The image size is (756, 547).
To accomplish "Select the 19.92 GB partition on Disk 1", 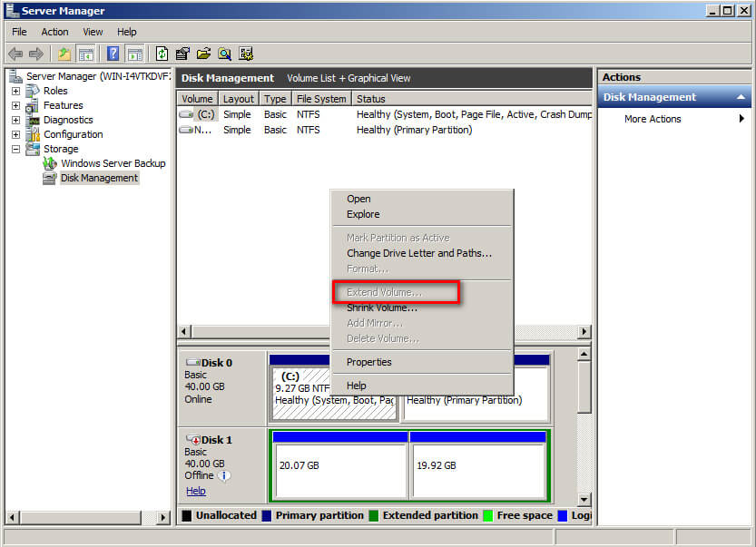I will click(477, 465).
